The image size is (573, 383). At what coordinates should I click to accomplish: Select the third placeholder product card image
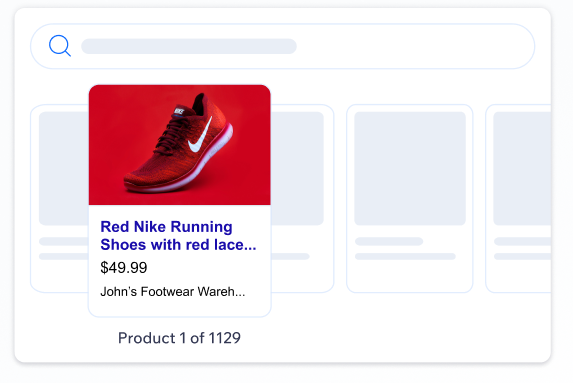410,168
